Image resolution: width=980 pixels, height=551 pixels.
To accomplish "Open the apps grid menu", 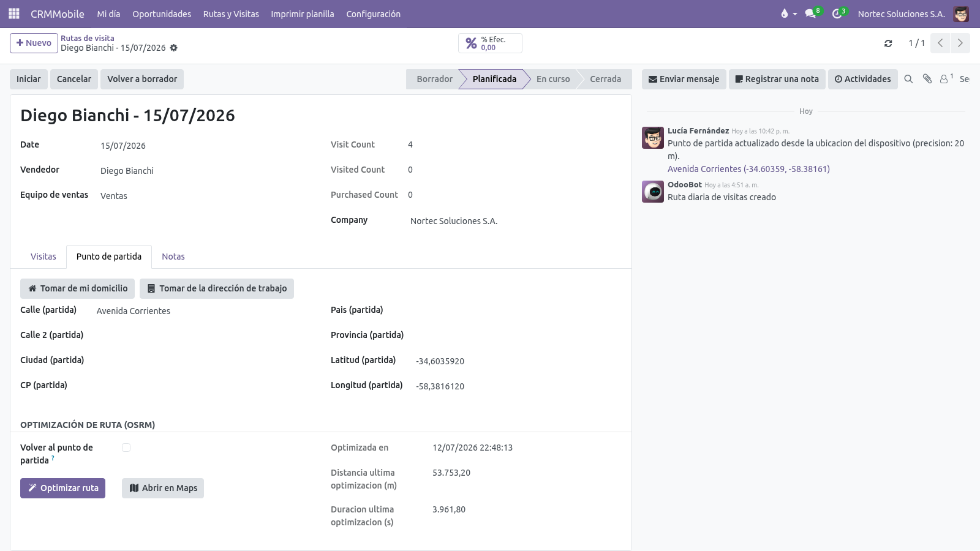I will tap(14, 13).
